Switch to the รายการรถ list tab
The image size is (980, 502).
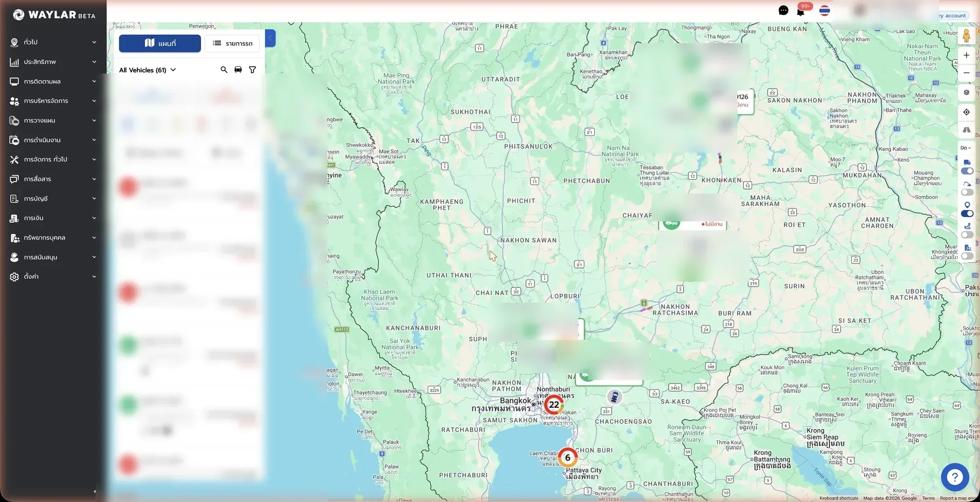[x=232, y=43]
